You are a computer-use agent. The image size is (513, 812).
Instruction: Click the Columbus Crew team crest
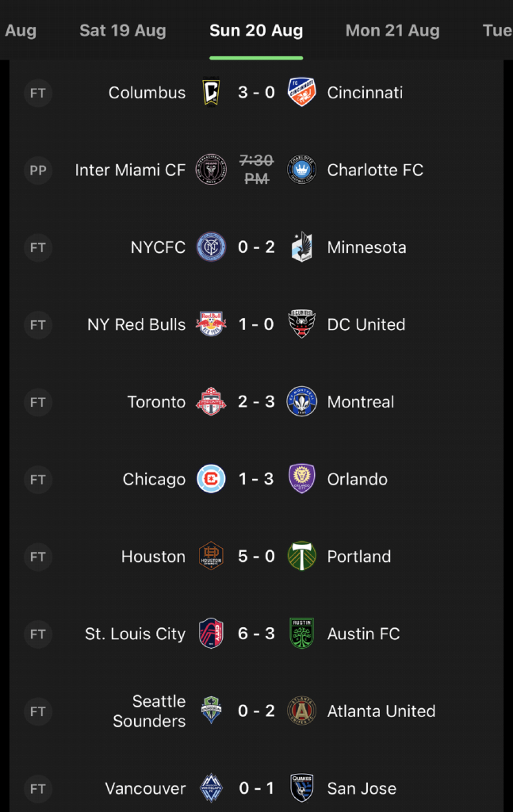pyautogui.click(x=211, y=92)
